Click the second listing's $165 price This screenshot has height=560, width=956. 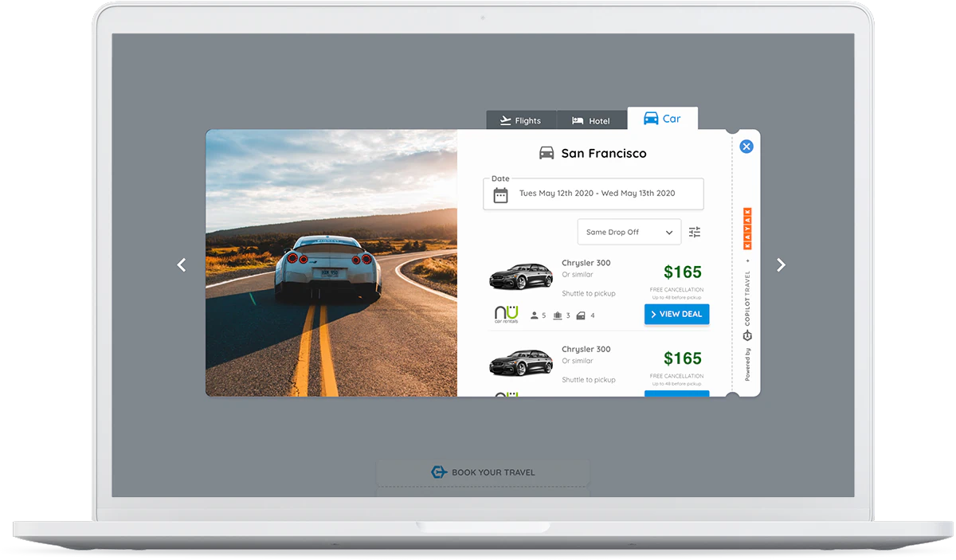point(683,358)
